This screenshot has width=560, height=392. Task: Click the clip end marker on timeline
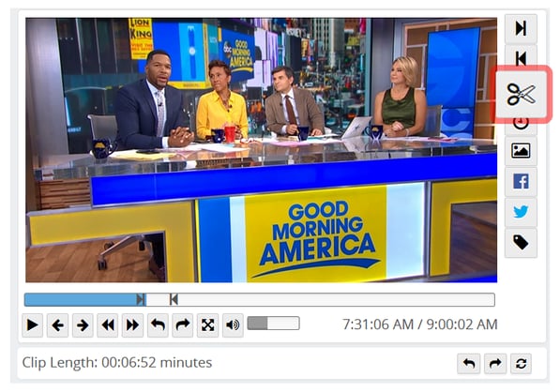click(x=141, y=299)
